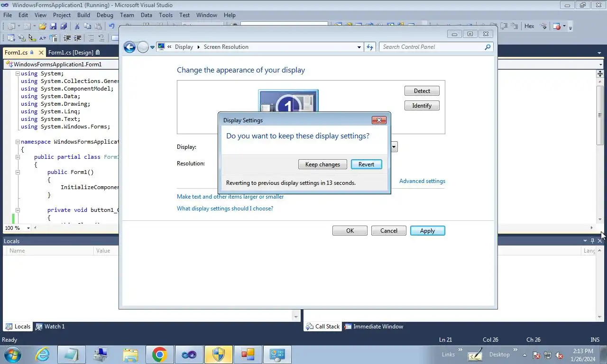
Task: Toggle Hex display in debug toolbar
Action: [529, 26]
